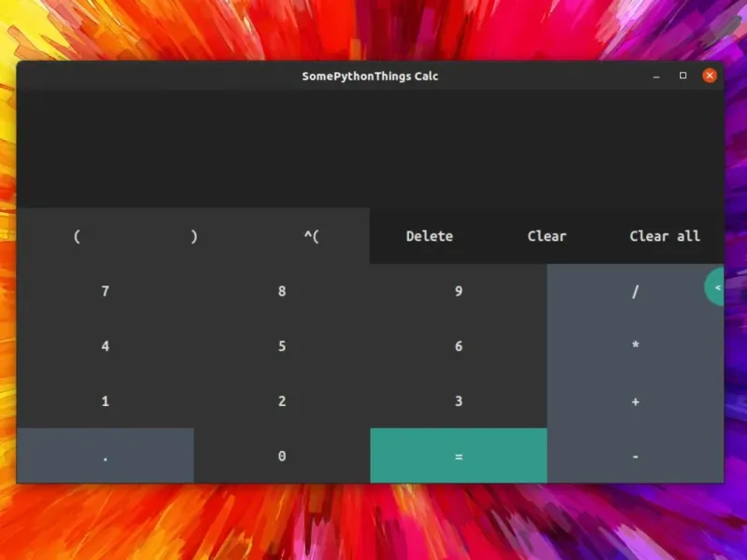747x560 pixels.
Task: Tap the 9 key
Action: click(x=458, y=291)
